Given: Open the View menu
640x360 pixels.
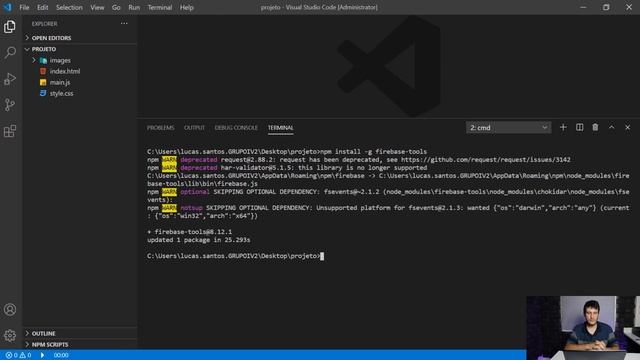Looking at the screenshot, I should 97,7.
